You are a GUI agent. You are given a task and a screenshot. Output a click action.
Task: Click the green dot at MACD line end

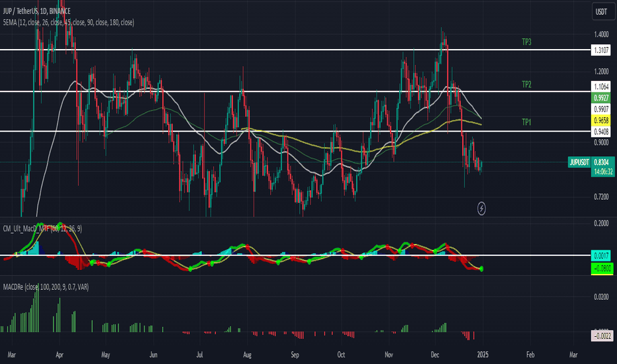click(x=482, y=269)
